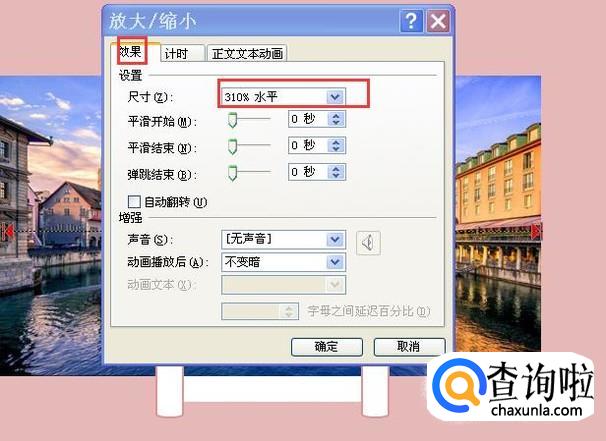Image resolution: width=606 pixels, height=441 pixels.
Task: Click the 确定 button
Action: (x=327, y=347)
